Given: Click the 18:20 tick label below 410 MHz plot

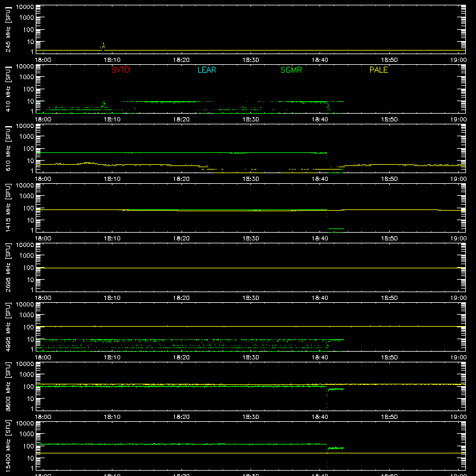Looking at the screenshot, I should [x=181, y=120].
